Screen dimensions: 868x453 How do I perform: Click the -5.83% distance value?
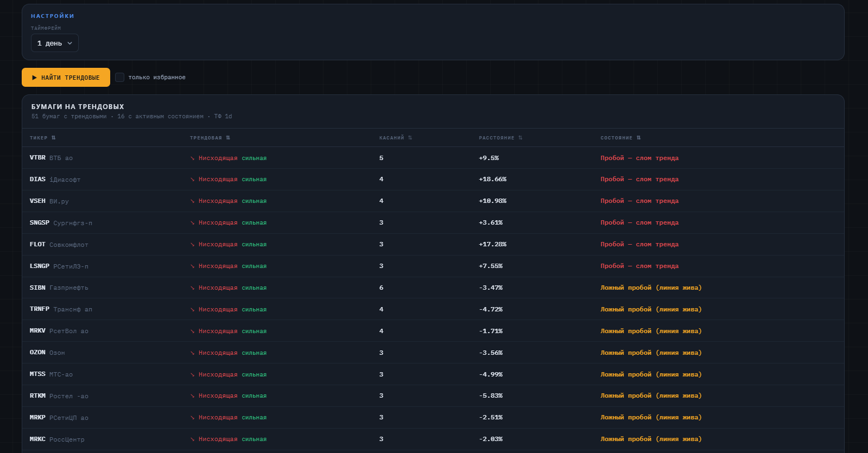pyautogui.click(x=491, y=395)
